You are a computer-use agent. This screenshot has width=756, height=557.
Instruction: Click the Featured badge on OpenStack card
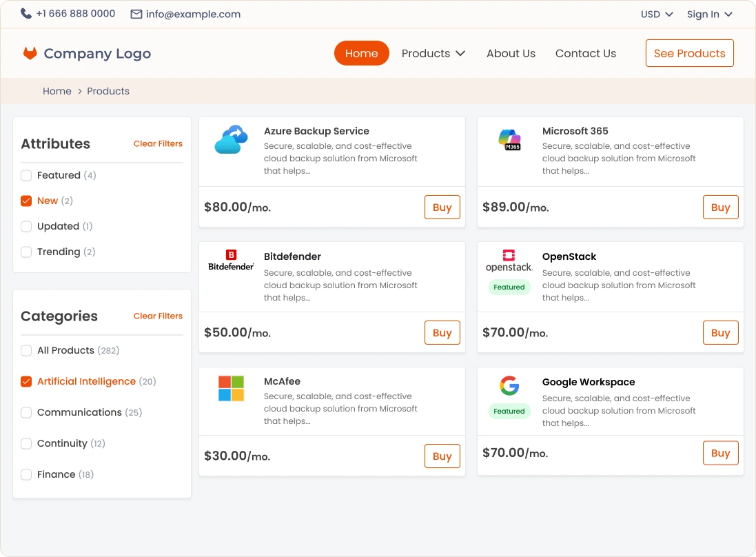[509, 287]
